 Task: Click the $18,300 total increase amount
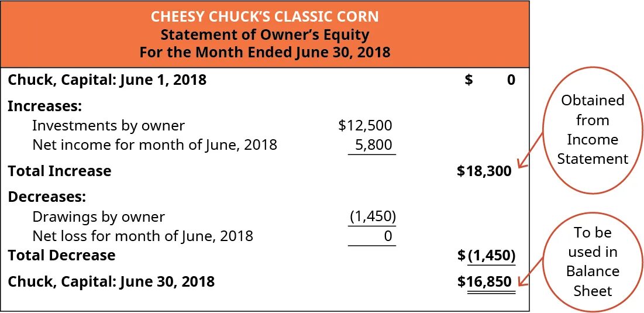pyautogui.click(x=484, y=171)
